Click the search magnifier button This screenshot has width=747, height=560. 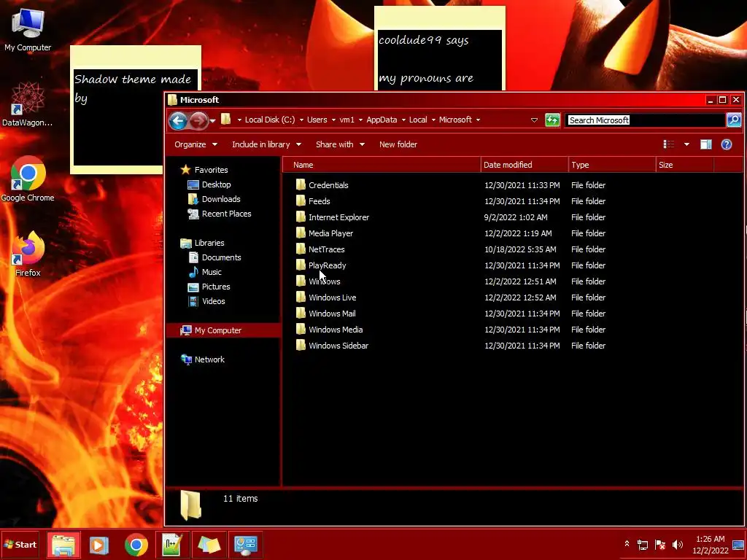(x=734, y=120)
